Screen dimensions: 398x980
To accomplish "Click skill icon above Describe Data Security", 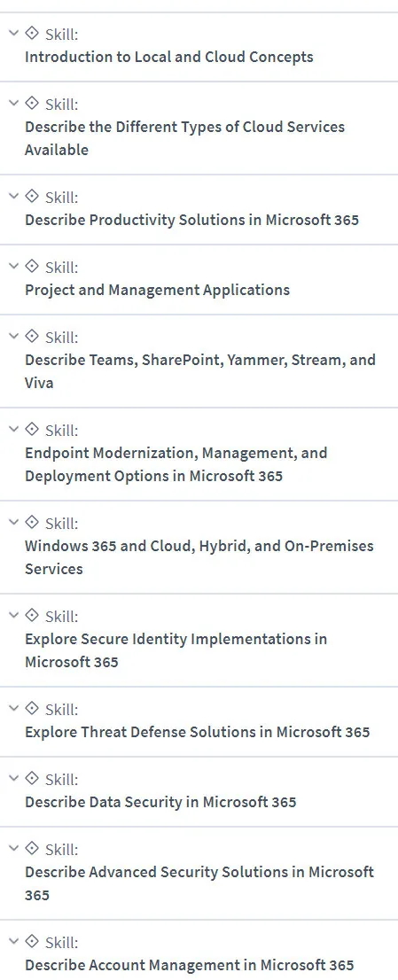I will (32, 778).
